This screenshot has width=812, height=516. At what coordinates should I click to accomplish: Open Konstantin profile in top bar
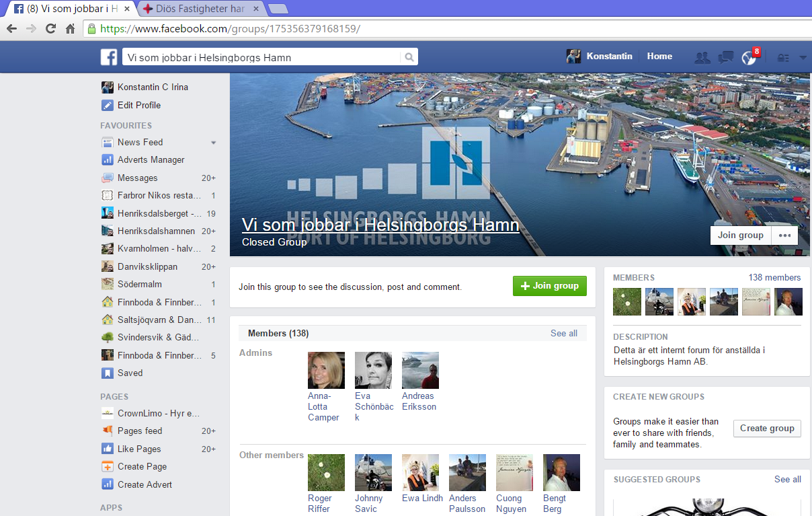tap(600, 57)
